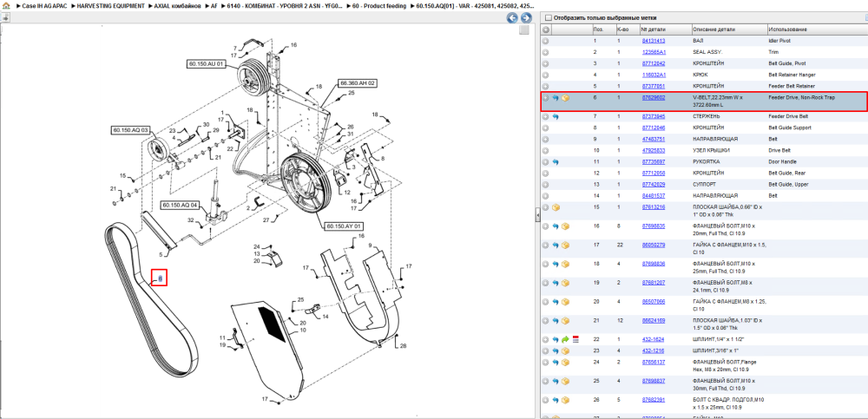Click blue arrow icon in position 18 row
This screenshot has height=419, width=868.
[556, 264]
